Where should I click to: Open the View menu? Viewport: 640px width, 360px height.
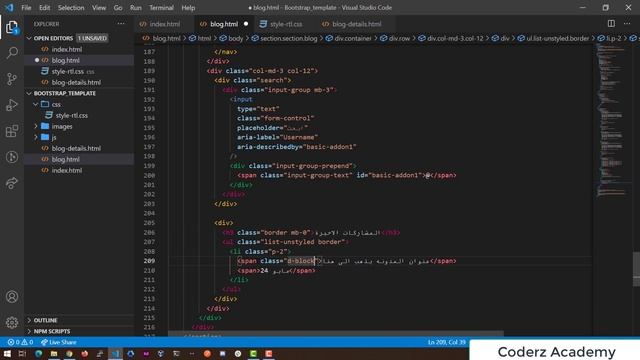coord(99,8)
